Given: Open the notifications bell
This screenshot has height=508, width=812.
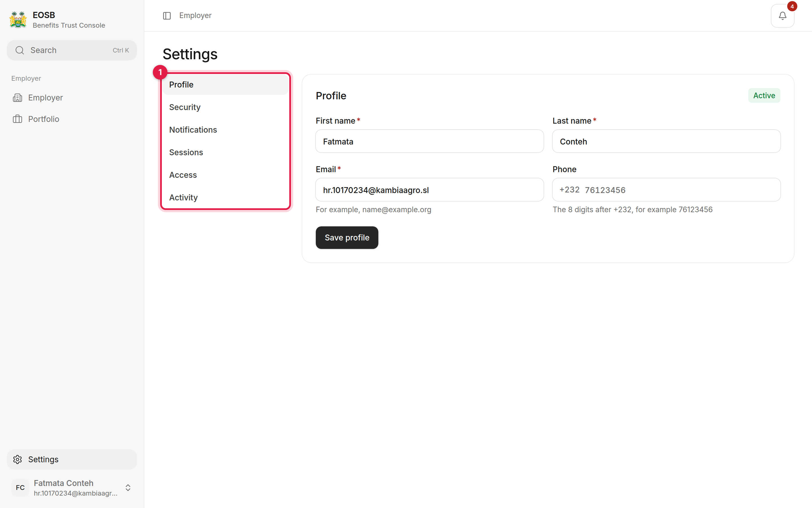Looking at the screenshot, I should [782, 16].
